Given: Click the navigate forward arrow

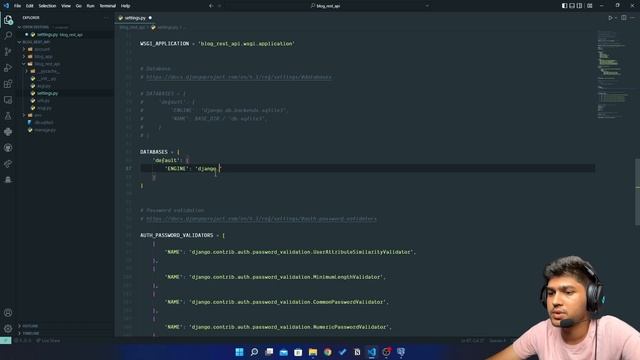Looking at the screenshot, I should [x=220, y=6].
